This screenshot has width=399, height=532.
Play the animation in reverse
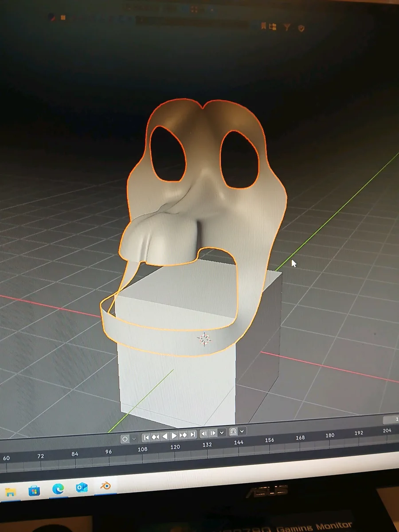165,436
